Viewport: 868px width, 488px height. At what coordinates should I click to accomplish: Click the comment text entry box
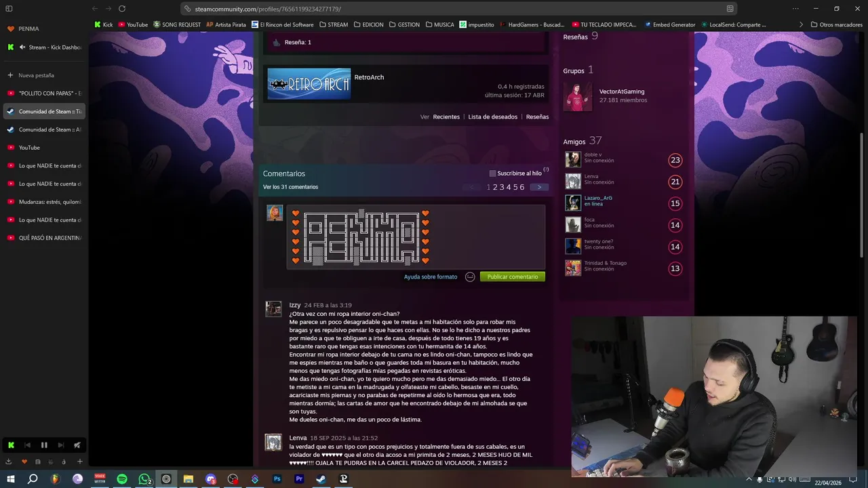coord(416,237)
